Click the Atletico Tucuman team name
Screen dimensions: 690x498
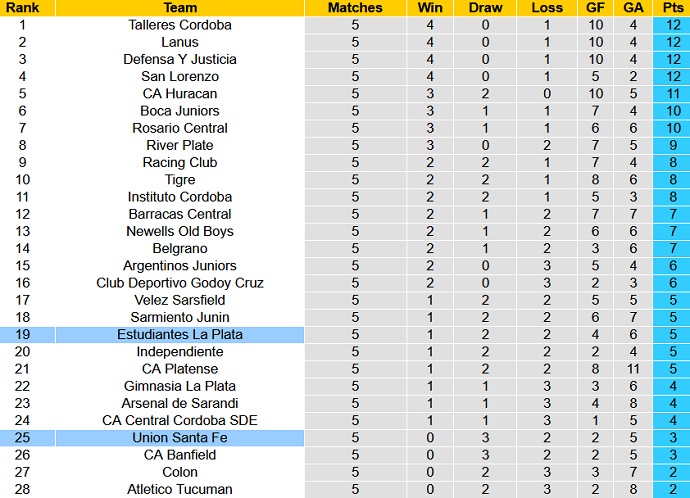(x=180, y=489)
